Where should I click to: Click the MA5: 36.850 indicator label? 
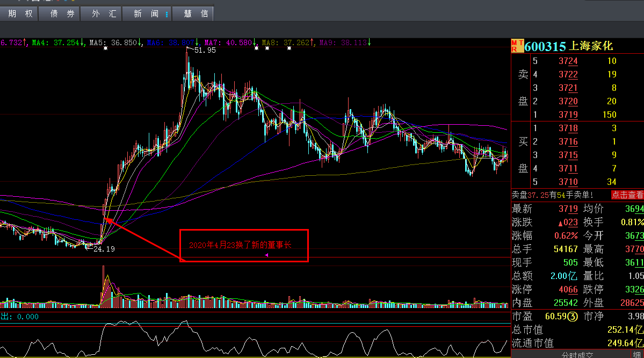pyautogui.click(x=115, y=43)
